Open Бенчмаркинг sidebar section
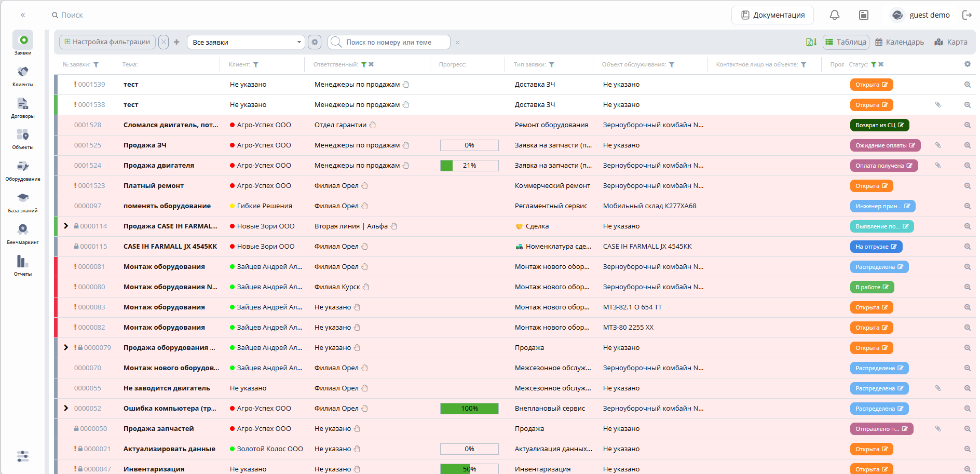The image size is (980, 474). click(23, 234)
